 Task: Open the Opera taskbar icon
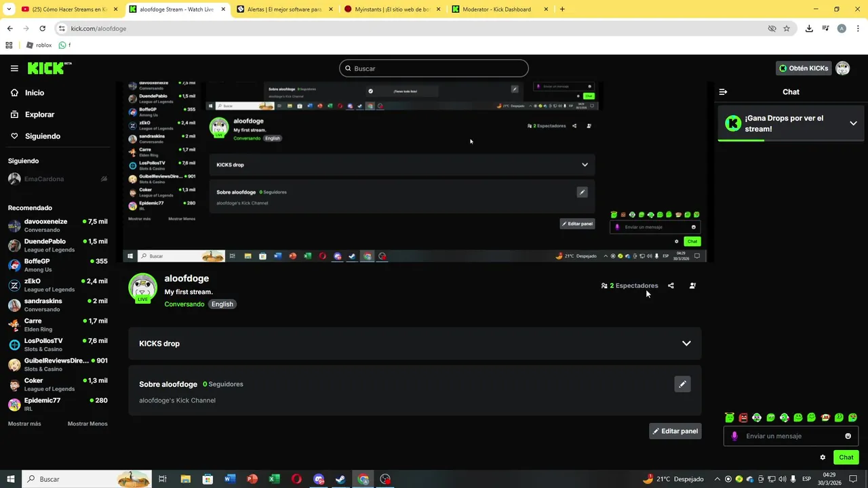(296, 479)
